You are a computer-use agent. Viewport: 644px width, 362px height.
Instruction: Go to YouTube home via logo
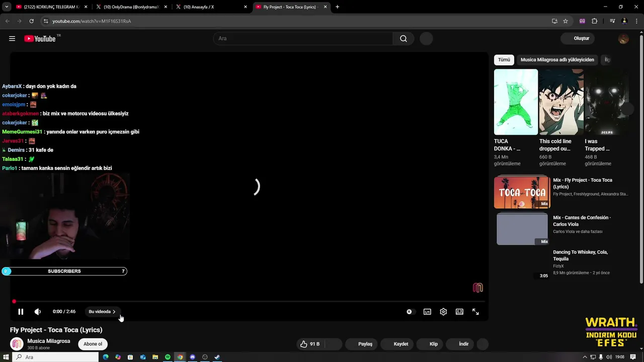tap(40, 39)
